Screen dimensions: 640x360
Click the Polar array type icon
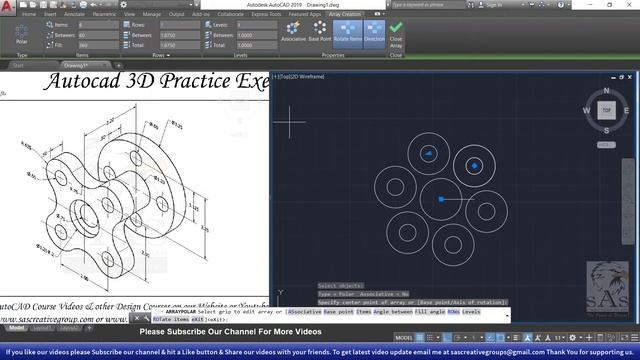tap(22, 34)
